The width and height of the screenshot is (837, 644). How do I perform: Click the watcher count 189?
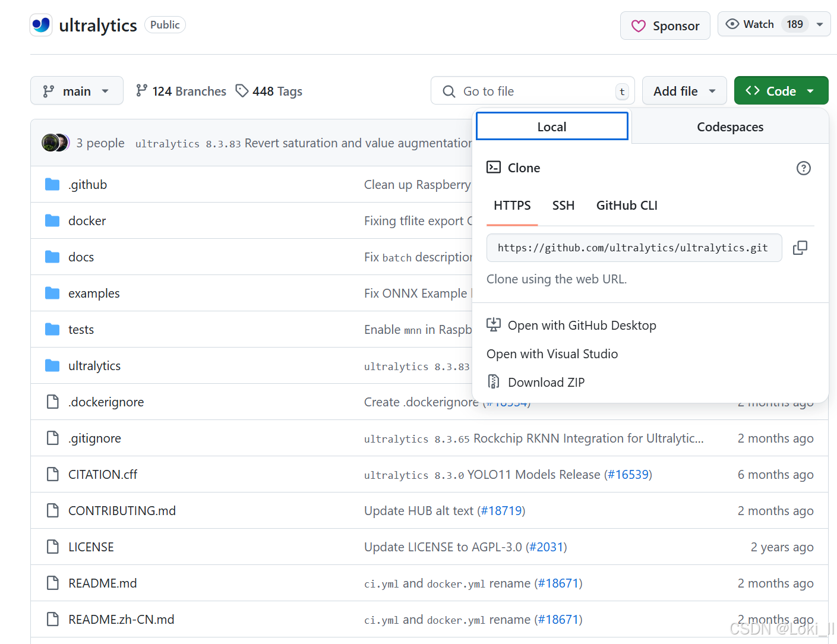coord(795,24)
